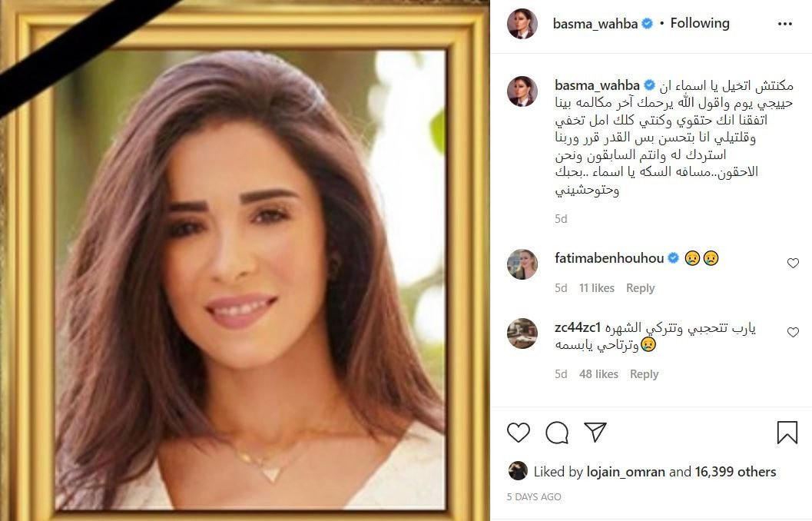Open the three-dot more options menu
Image resolution: width=812 pixels, height=521 pixels.
pos(785,24)
